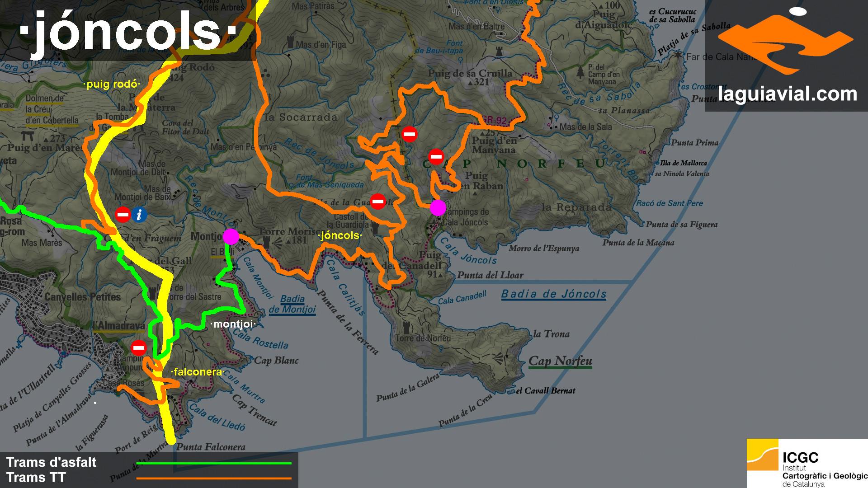Click the magenta waypoint dot at Cala Jóncols
The image size is (868, 488).
(x=438, y=208)
